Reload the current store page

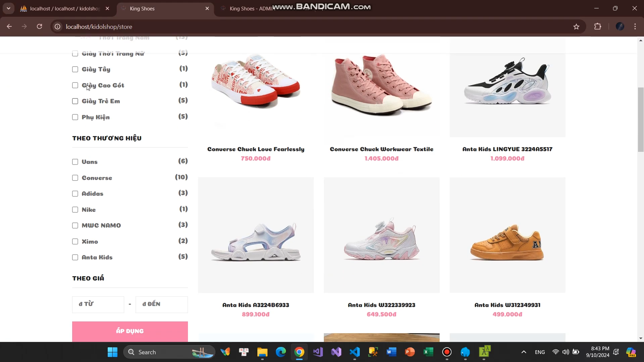pyautogui.click(x=40, y=26)
